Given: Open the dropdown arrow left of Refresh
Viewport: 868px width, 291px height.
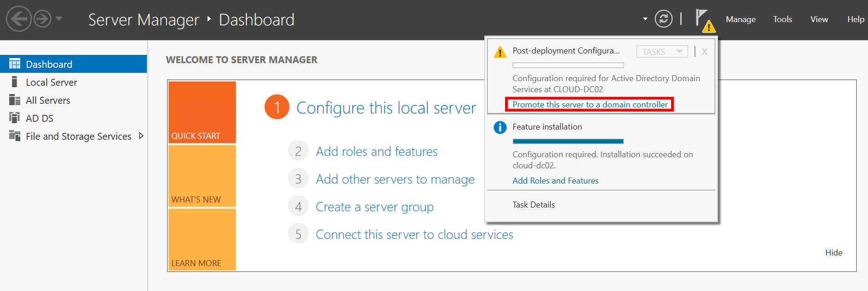Looking at the screenshot, I should (x=645, y=19).
